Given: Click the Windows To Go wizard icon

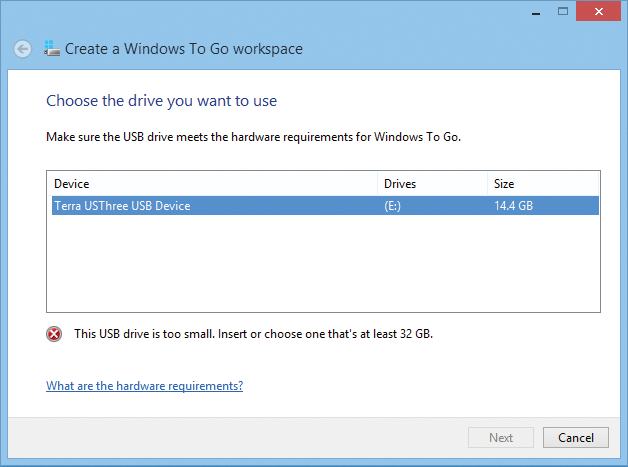Looking at the screenshot, I should (x=52, y=48).
